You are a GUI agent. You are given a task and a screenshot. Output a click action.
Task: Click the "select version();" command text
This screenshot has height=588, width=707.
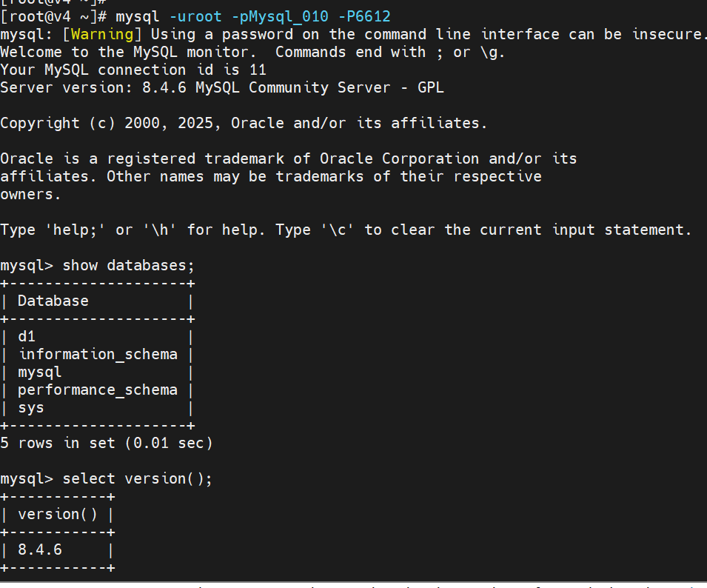point(138,478)
